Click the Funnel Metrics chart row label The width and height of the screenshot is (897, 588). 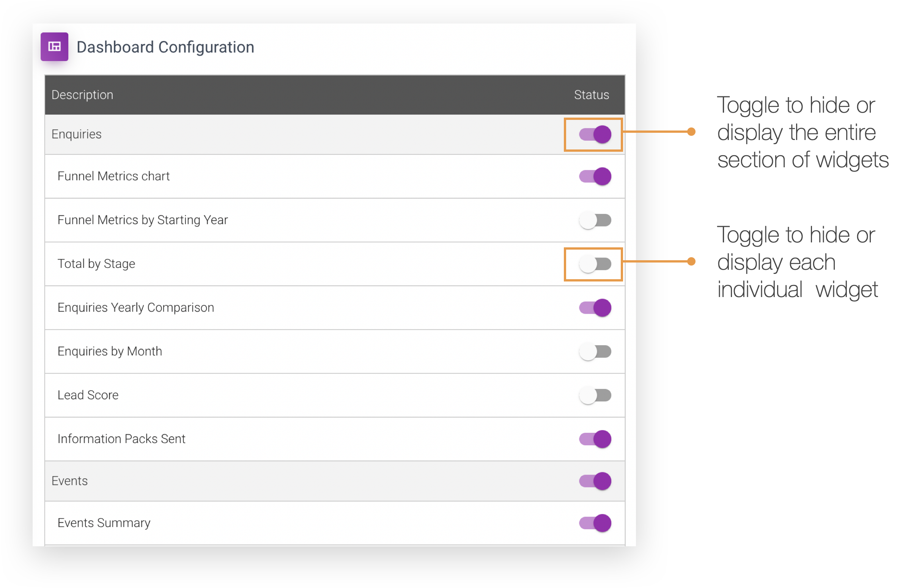coord(113,176)
